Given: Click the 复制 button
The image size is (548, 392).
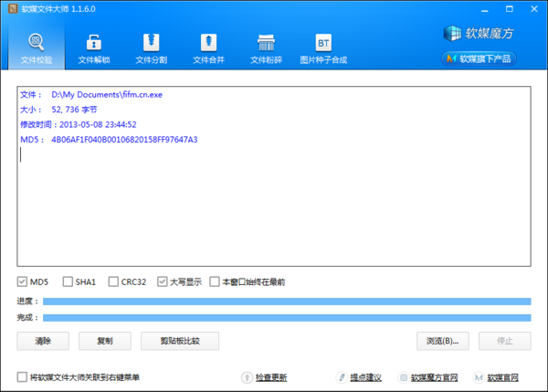Looking at the screenshot, I should coord(105,341).
